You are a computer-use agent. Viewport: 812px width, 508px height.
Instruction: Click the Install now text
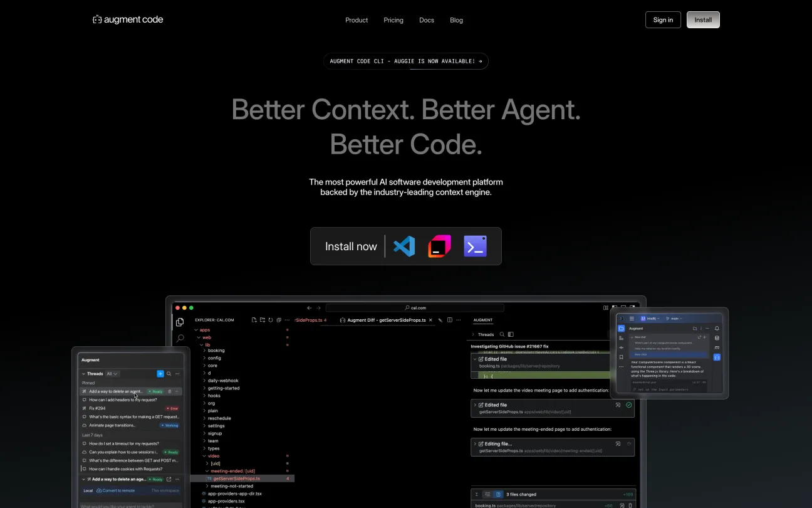pyautogui.click(x=351, y=246)
